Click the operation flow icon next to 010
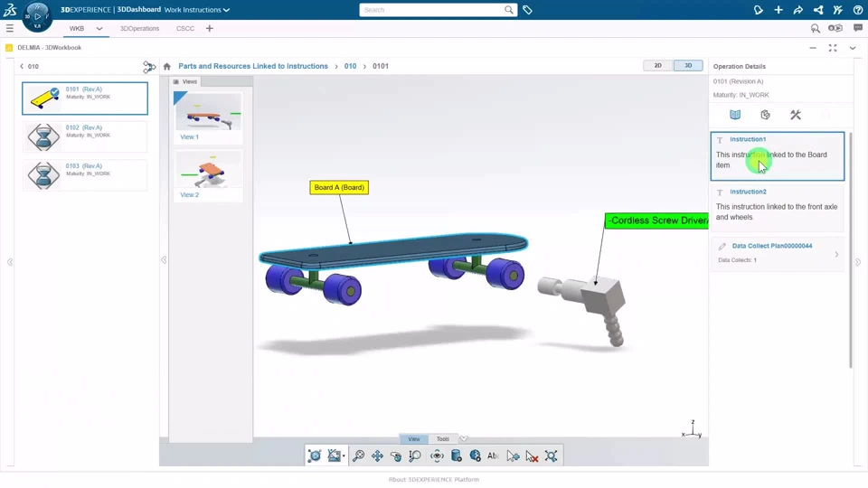 (x=149, y=67)
